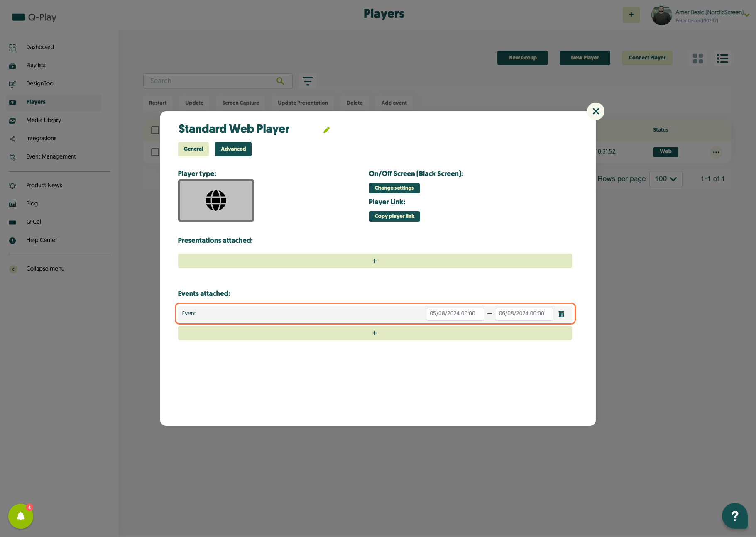Click the DesignTool sidebar icon
756x537 pixels.
click(12, 84)
